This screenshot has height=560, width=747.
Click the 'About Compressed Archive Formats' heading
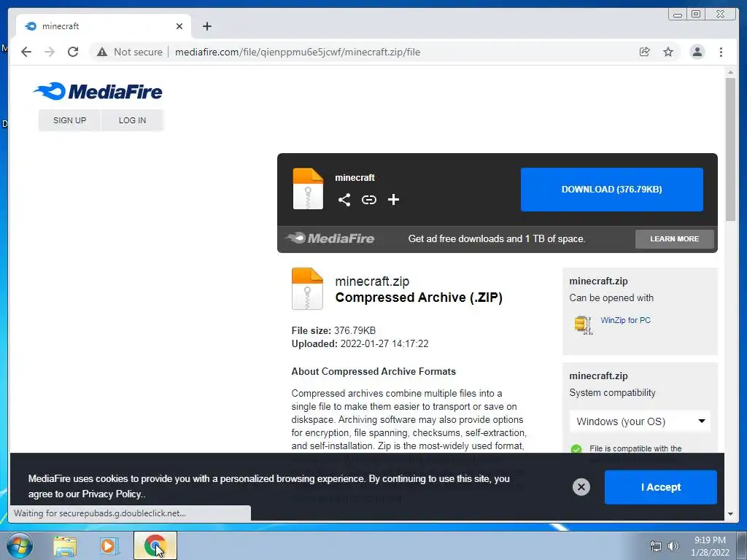pos(373,371)
